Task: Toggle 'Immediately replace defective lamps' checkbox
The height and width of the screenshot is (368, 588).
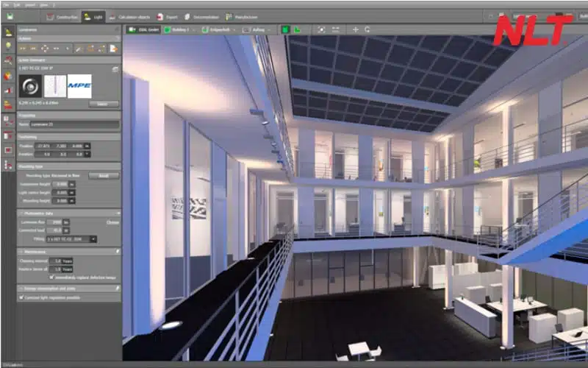Action: click(x=51, y=277)
